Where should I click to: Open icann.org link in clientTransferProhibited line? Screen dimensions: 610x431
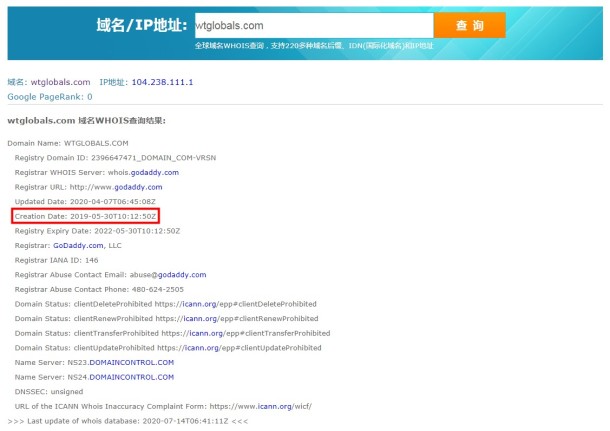(207, 333)
